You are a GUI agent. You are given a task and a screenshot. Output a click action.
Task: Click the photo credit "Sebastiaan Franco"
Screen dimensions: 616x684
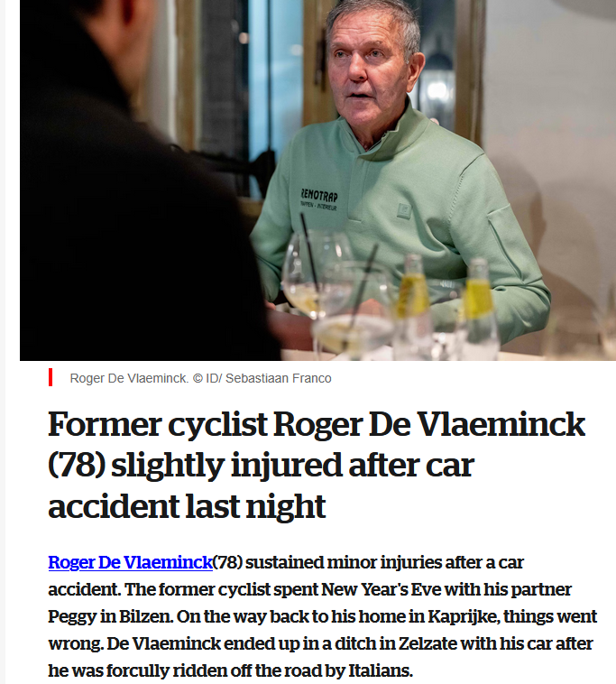coord(280,378)
